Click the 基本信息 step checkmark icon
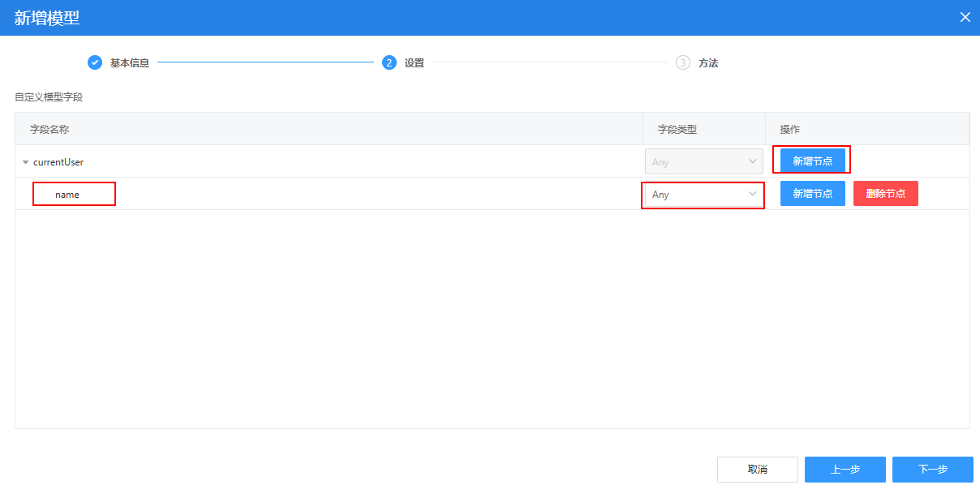This screenshot has width=980, height=485. 95,62
